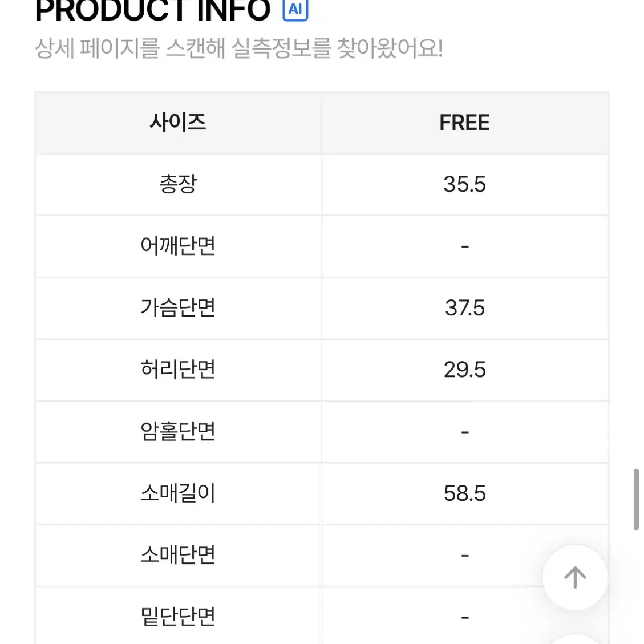Image resolution: width=644 pixels, height=644 pixels.
Task: Click the 35.5 total length value
Action: click(x=464, y=184)
